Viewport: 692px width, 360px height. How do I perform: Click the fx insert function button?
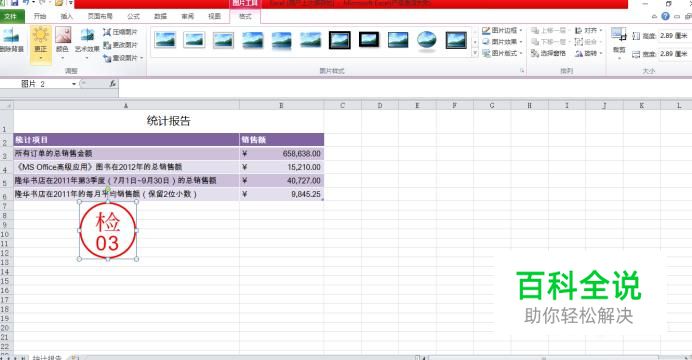click(x=113, y=83)
